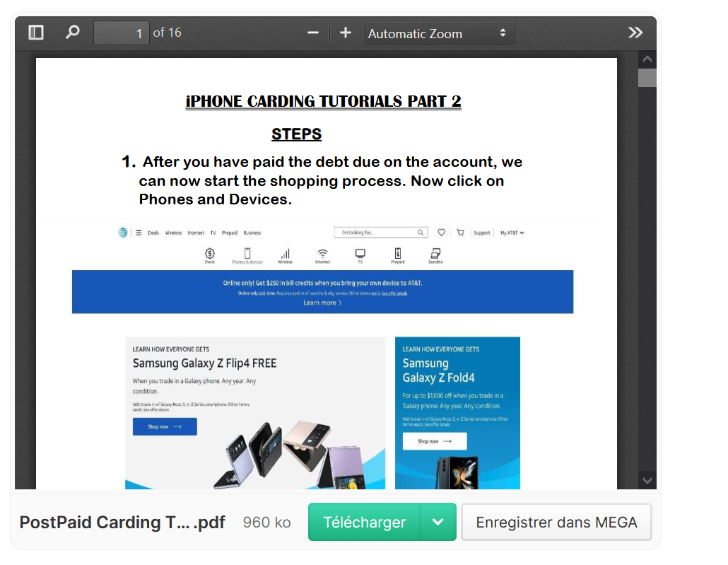
Task: Zoom in using the plus icon
Action: pos(345,32)
